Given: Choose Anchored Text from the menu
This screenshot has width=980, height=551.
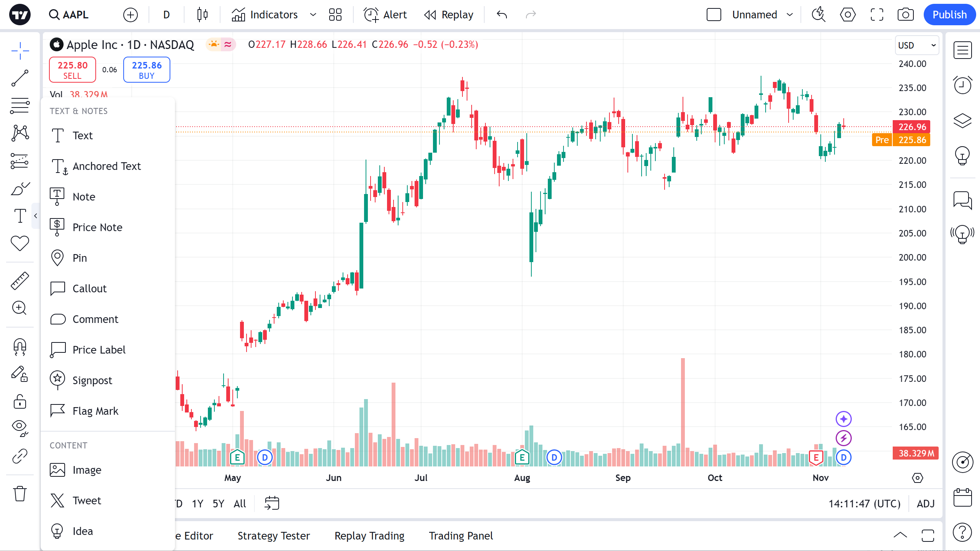Looking at the screenshot, I should pyautogui.click(x=107, y=166).
